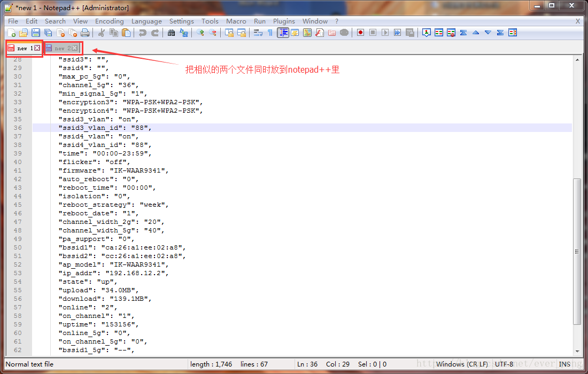Viewport: 588px width, 374px height.
Task: Redo the edit via toolbar arrow
Action: (155, 33)
